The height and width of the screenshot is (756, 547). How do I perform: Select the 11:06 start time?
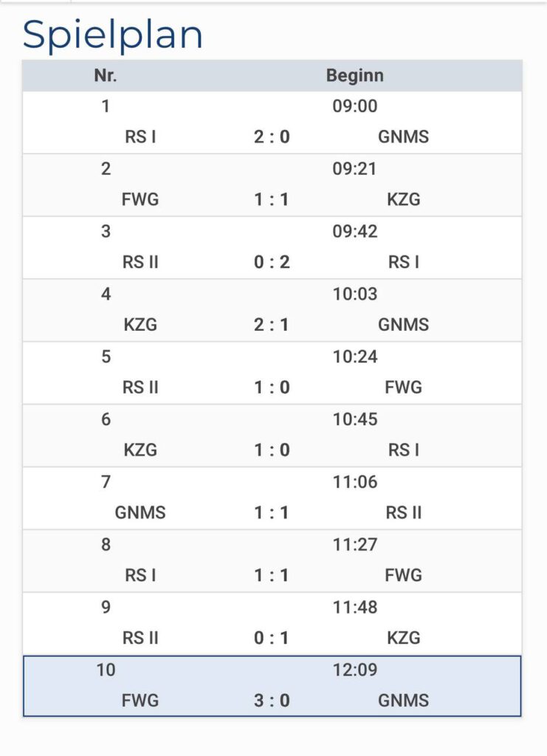[x=354, y=483]
